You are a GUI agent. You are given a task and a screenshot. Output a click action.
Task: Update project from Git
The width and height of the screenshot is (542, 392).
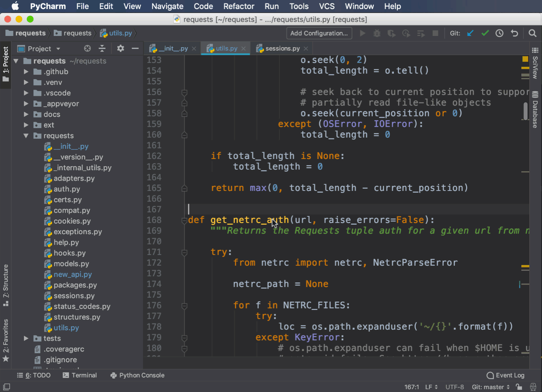tap(470, 33)
